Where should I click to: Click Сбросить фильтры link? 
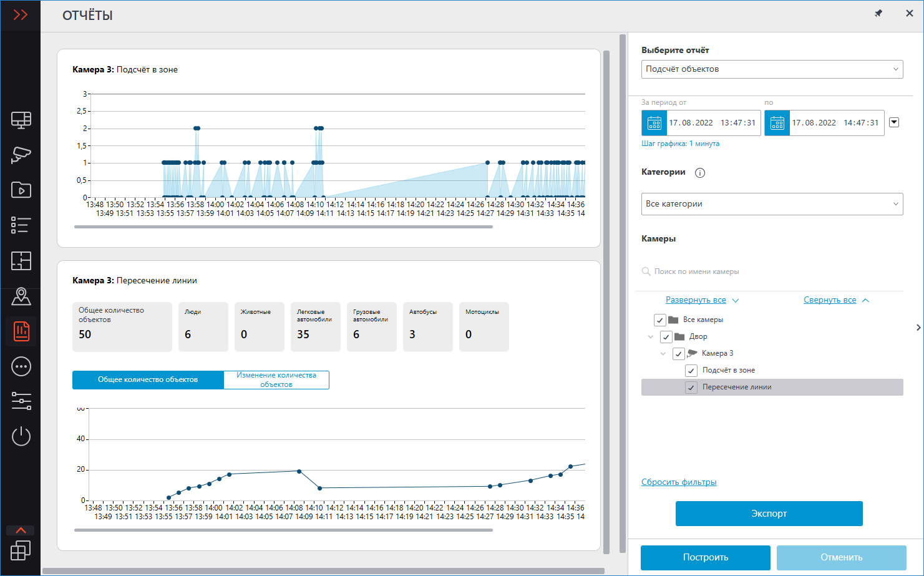pos(679,482)
